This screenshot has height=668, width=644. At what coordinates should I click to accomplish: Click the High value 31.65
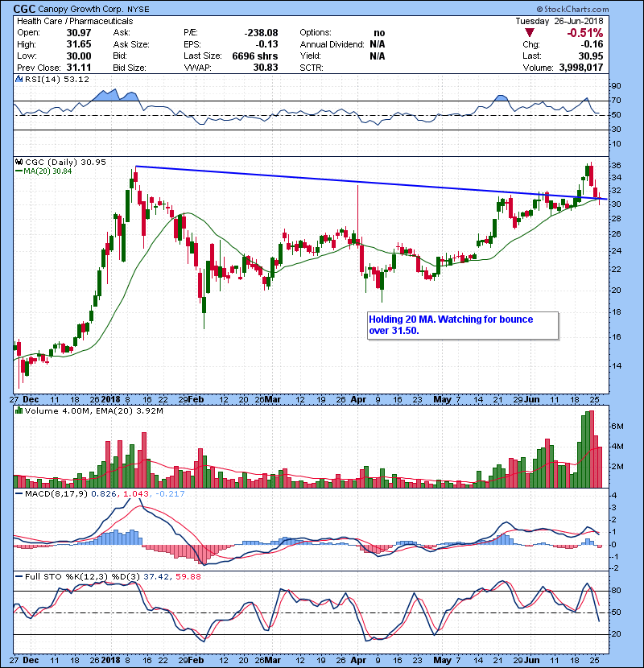[x=79, y=44]
